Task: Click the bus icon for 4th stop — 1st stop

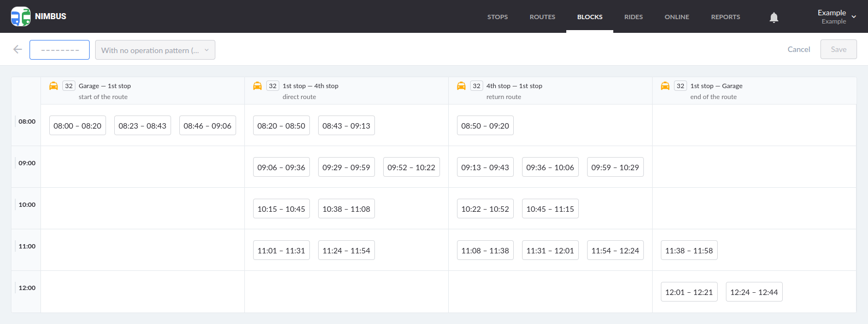Action: 461,86
